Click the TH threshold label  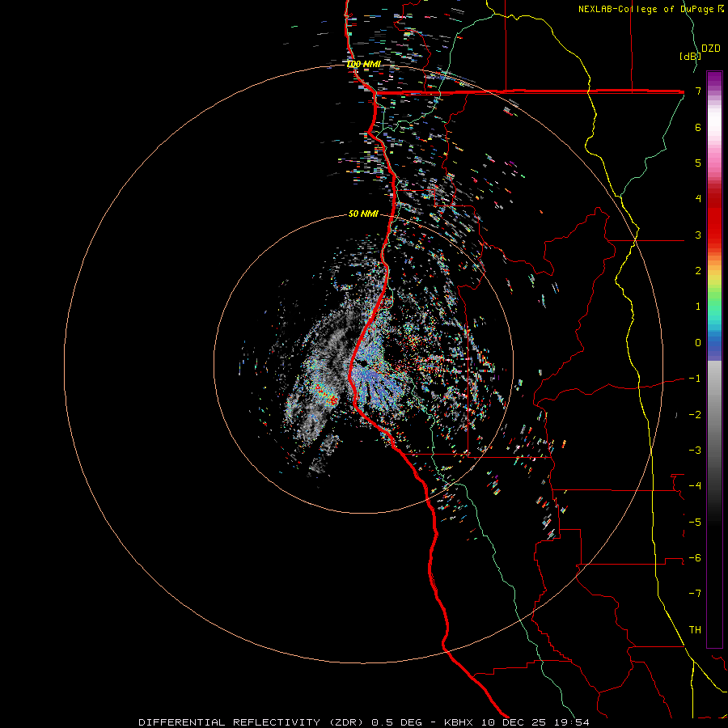695,629
